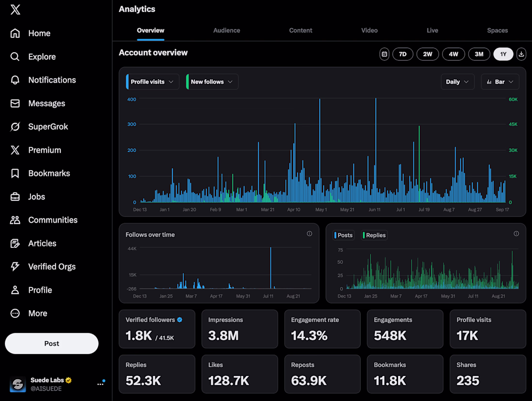
Task: Open the Engagement rate stat card
Action: pos(322,329)
